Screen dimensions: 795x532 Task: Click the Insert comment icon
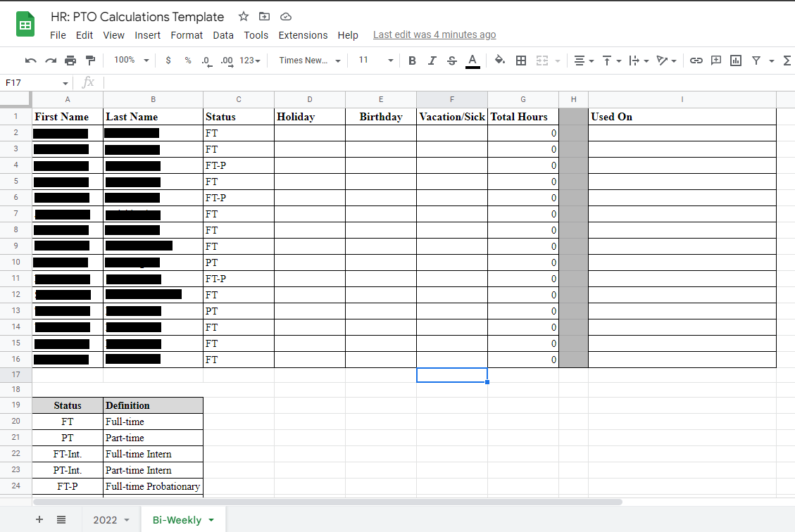coord(715,61)
